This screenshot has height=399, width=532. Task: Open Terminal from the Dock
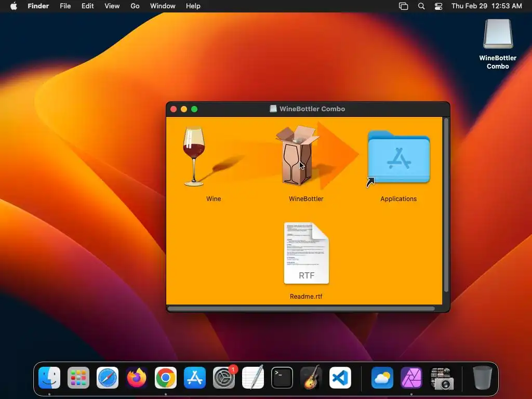coord(282,378)
